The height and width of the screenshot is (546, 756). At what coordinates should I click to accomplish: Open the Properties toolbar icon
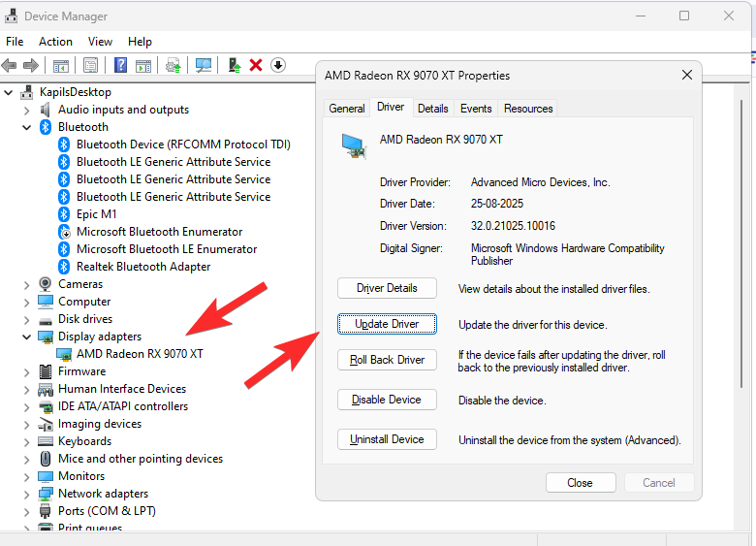click(x=91, y=65)
